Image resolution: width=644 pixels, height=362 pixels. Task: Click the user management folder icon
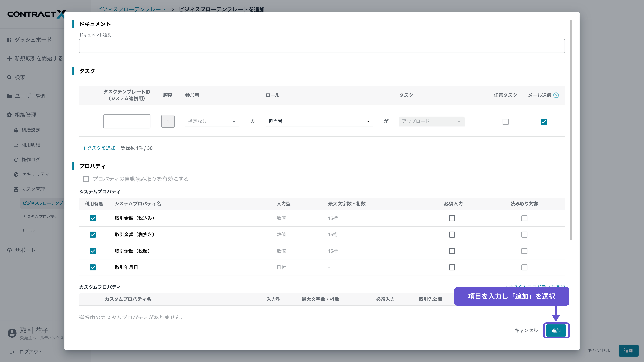click(x=9, y=96)
